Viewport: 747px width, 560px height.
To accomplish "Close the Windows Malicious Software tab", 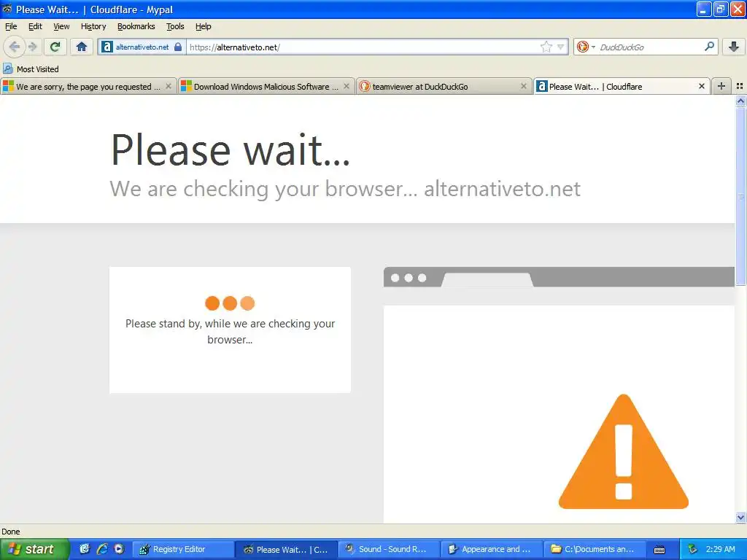I will [347, 86].
